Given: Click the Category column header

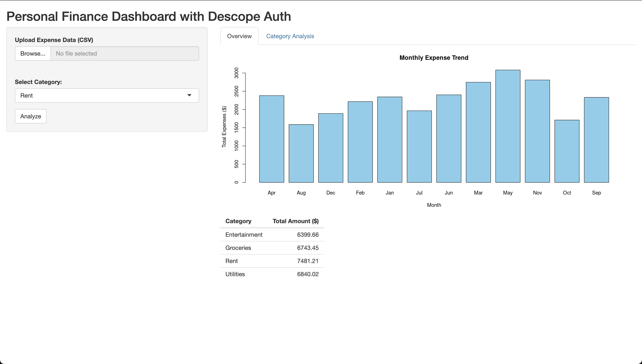Looking at the screenshot, I should click(x=238, y=221).
